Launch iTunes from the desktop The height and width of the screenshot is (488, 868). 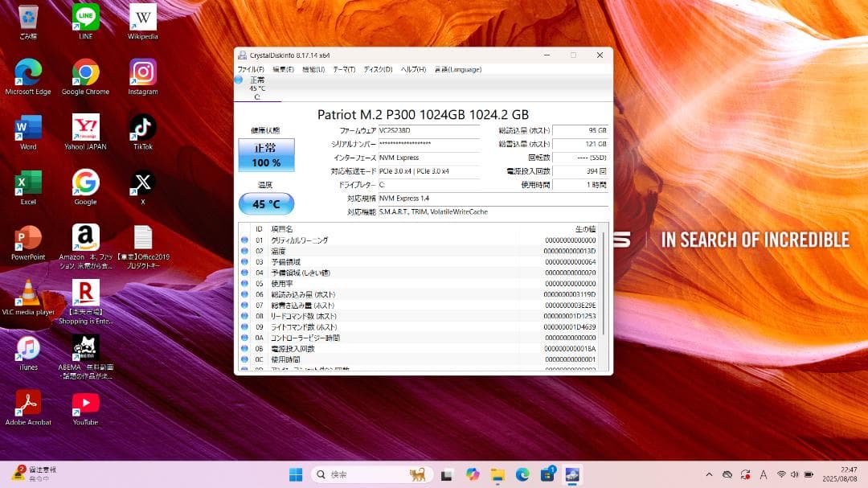click(28, 346)
